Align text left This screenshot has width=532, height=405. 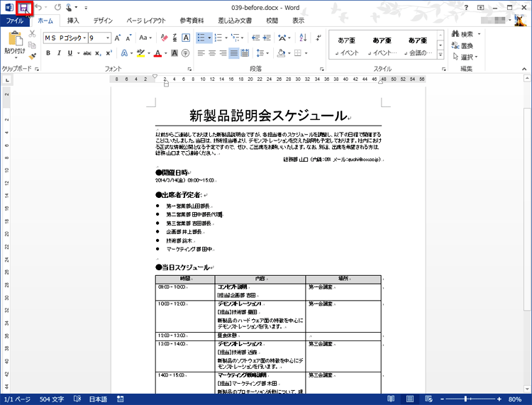coord(201,53)
